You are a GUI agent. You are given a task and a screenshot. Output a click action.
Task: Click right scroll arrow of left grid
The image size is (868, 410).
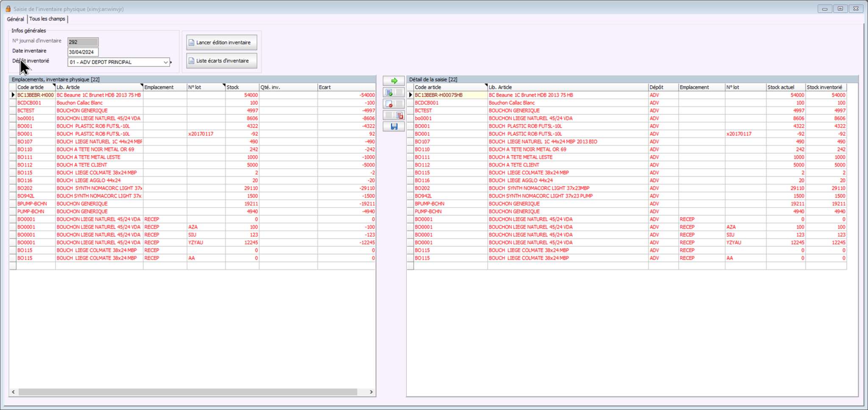[371, 392]
